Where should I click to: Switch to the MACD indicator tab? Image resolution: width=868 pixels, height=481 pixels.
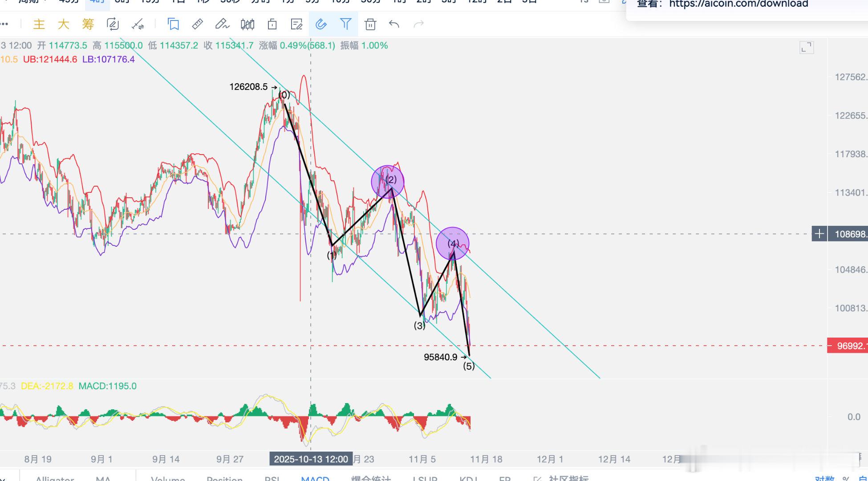(315, 478)
